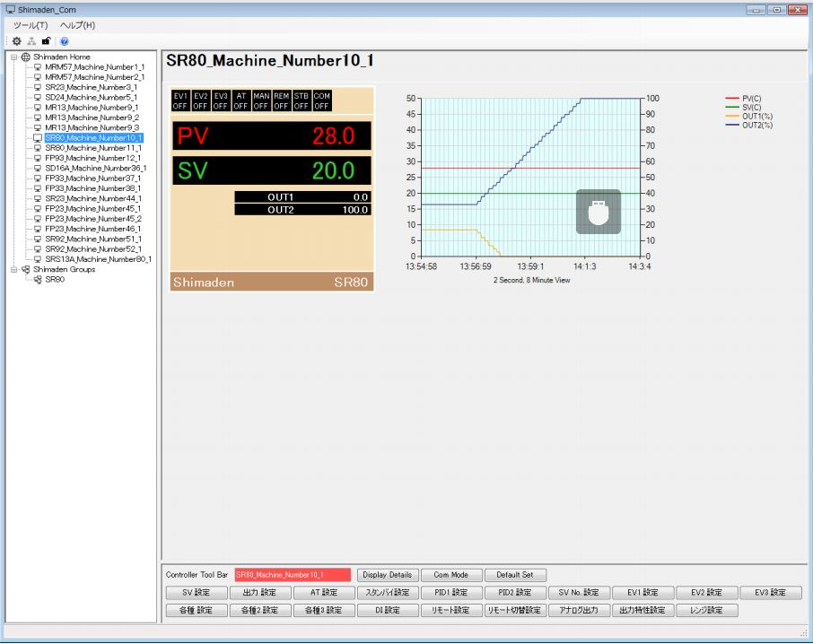Click the STB OFF status indicator
The width and height of the screenshot is (813, 644).
[x=302, y=100]
